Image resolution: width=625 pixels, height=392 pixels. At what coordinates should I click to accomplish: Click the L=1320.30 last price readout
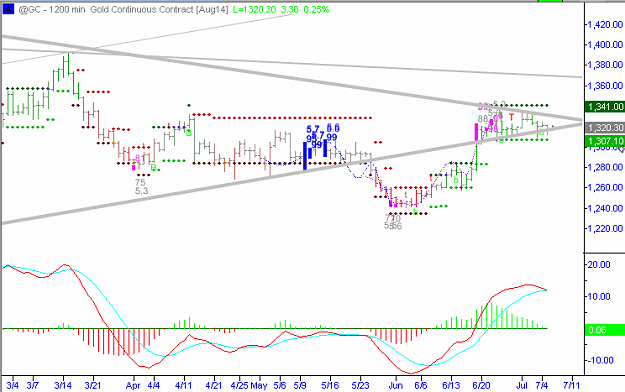pyautogui.click(x=254, y=10)
